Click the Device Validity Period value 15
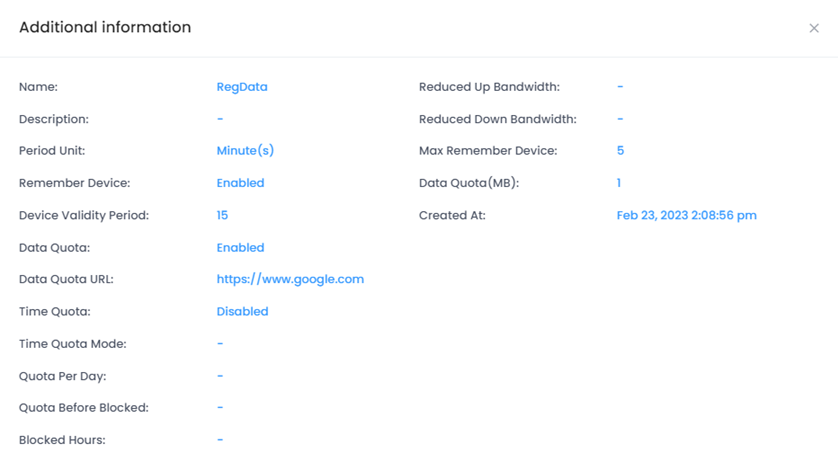Image resolution: width=838 pixels, height=470 pixels. point(222,215)
